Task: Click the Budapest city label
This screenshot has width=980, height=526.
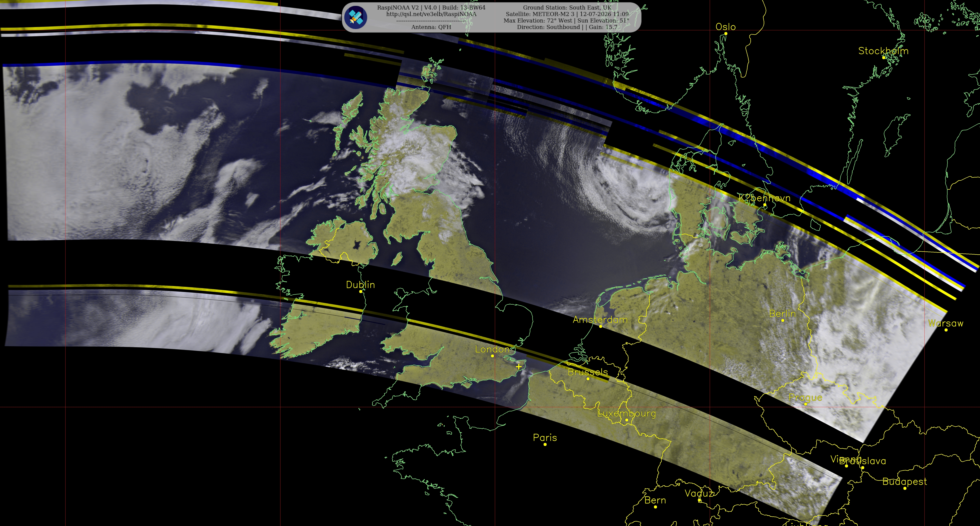Action: 905,482
